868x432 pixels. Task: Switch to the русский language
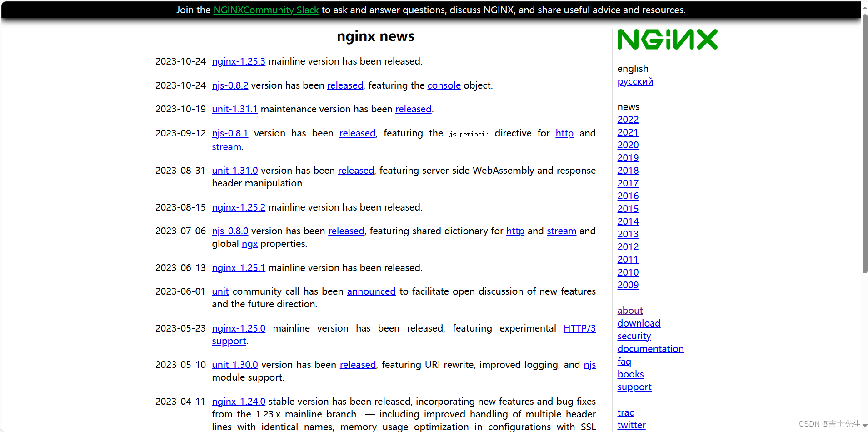(635, 81)
